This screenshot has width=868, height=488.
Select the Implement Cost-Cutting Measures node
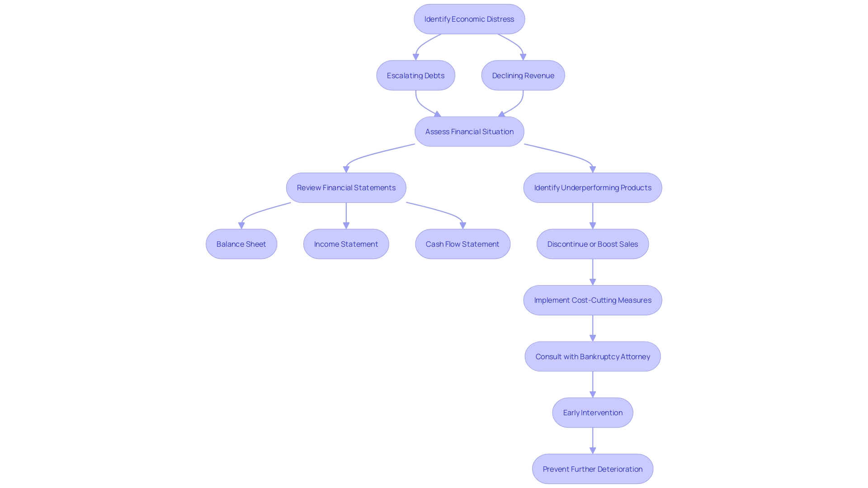coord(593,300)
